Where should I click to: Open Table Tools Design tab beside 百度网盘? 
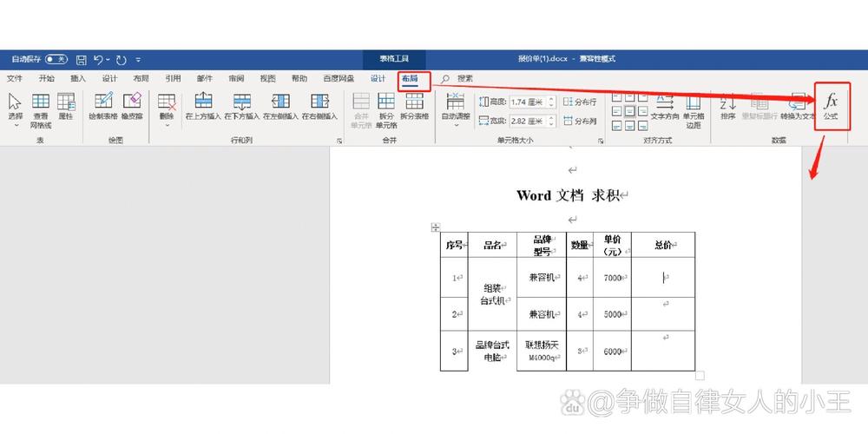tap(378, 79)
